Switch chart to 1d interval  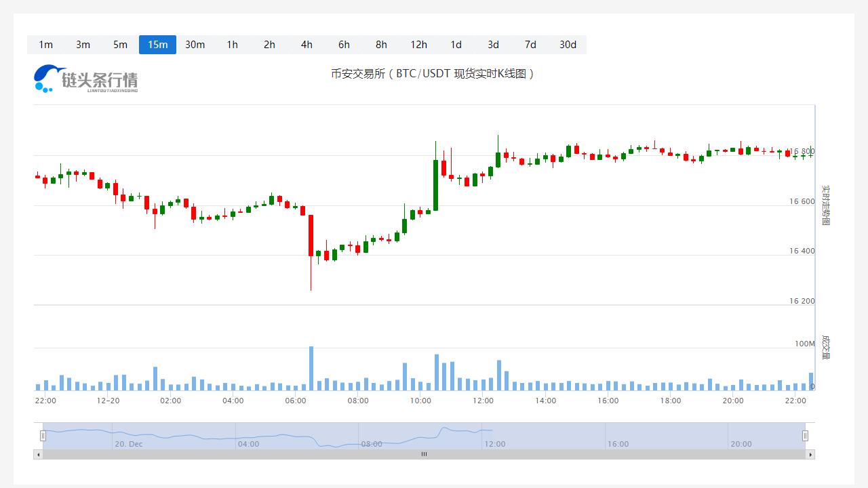pyautogui.click(x=456, y=45)
